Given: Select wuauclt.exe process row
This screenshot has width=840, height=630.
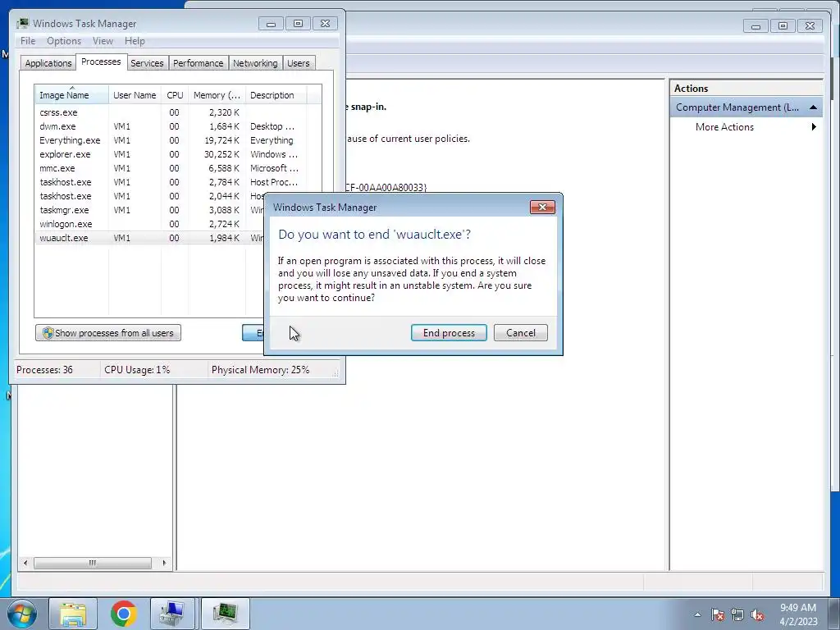Looking at the screenshot, I should click(149, 238).
